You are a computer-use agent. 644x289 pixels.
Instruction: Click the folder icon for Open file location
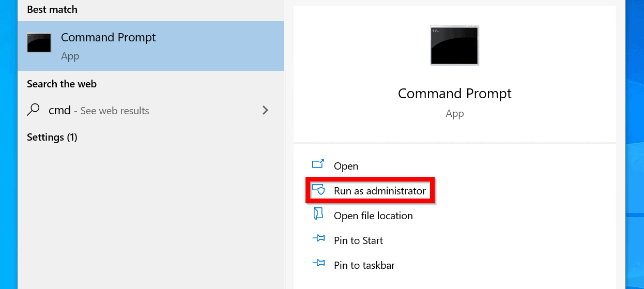(x=318, y=215)
